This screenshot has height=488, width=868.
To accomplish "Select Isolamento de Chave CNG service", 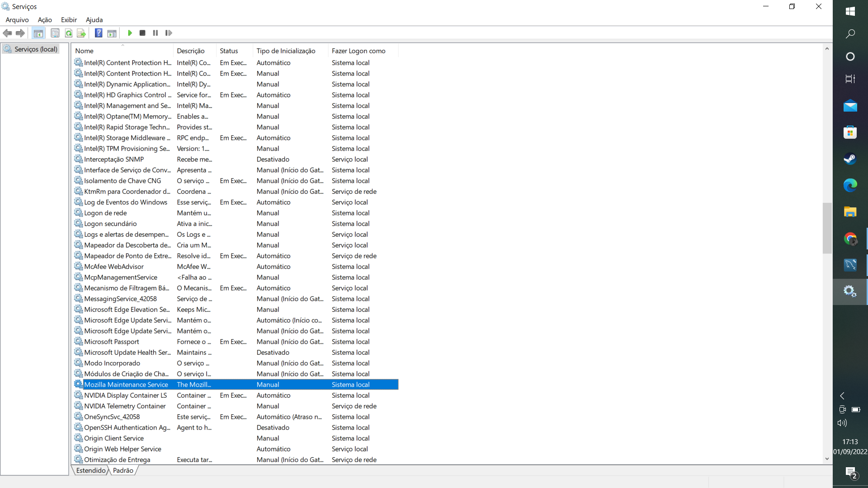I will [236, 181].
